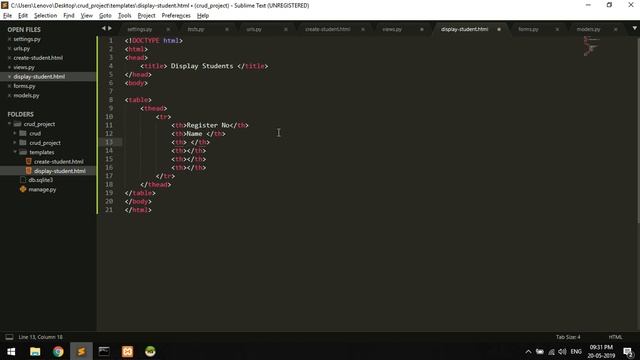Viewport: 640px width, 360px height.
Task: Open the Goto menu
Action: tap(105, 16)
